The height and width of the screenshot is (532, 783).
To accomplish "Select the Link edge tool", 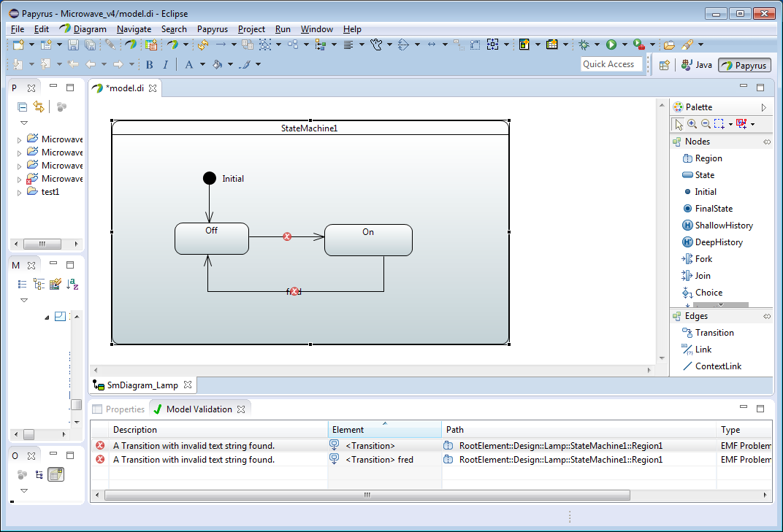I will [x=697, y=350].
